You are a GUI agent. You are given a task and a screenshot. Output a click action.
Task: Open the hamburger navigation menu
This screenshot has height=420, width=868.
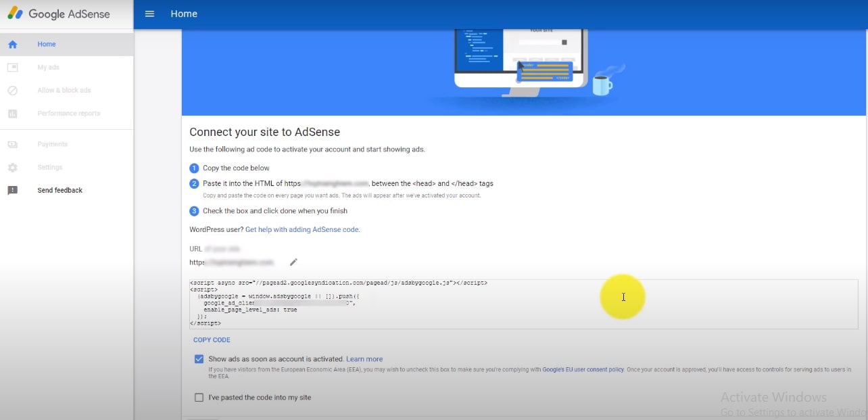(x=150, y=14)
